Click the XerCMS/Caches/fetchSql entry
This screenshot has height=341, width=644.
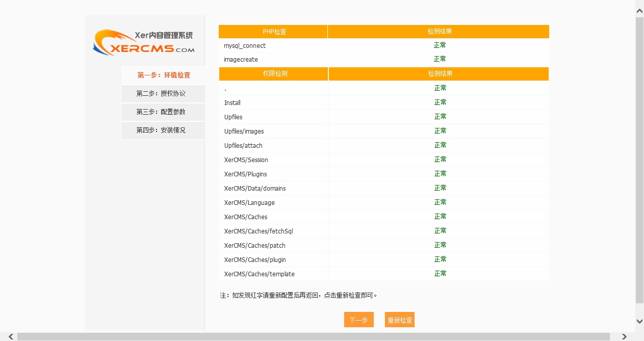pyautogui.click(x=259, y=231)
